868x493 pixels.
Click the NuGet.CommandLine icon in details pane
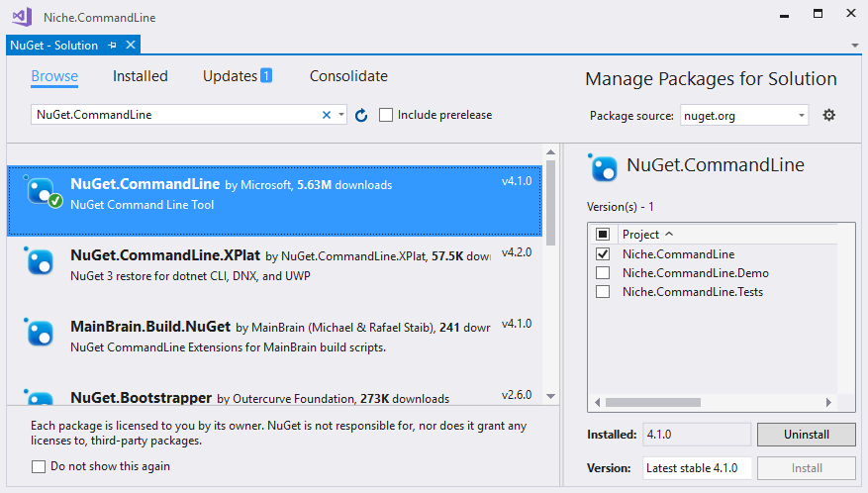tap(603, 168)
